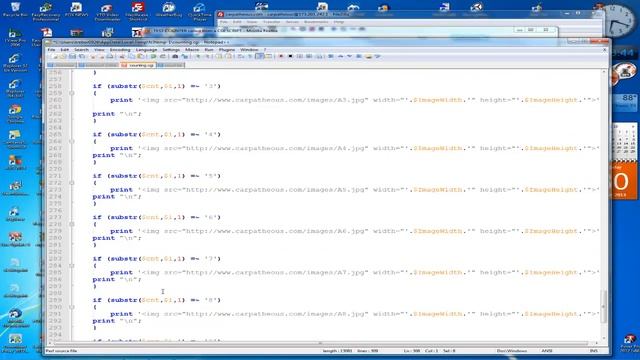Click the 'Perl source file' status bar entry
Screen dimensions: 640x360
61,351
